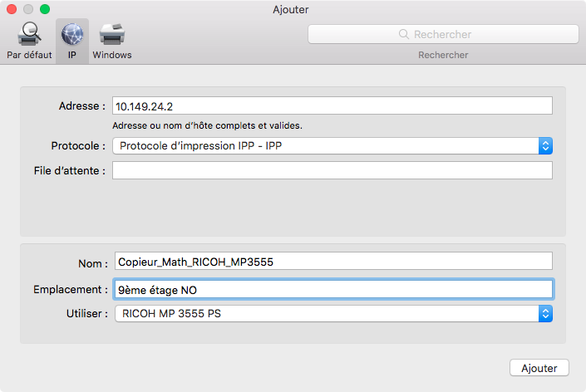Click the File d'attente label
Viewport: 586px width, 392px height.
point(70,170)
